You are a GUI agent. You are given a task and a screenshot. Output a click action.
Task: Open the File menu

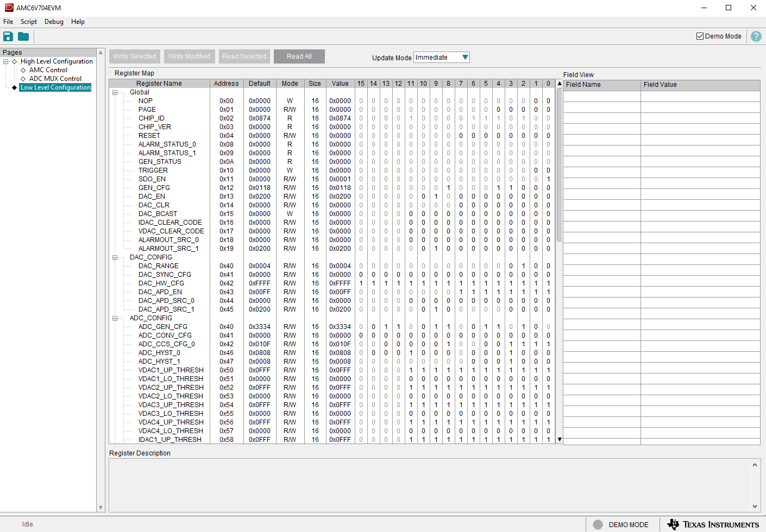click(x=8, y=22)
